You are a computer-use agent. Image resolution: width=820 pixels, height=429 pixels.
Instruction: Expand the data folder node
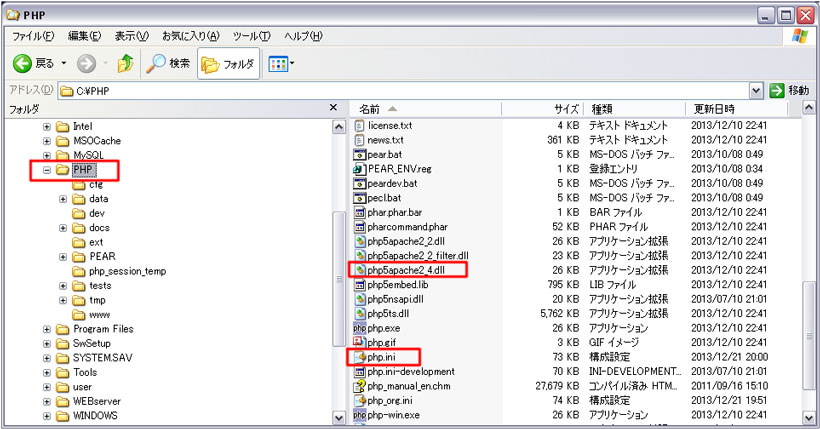pos(63,199)
